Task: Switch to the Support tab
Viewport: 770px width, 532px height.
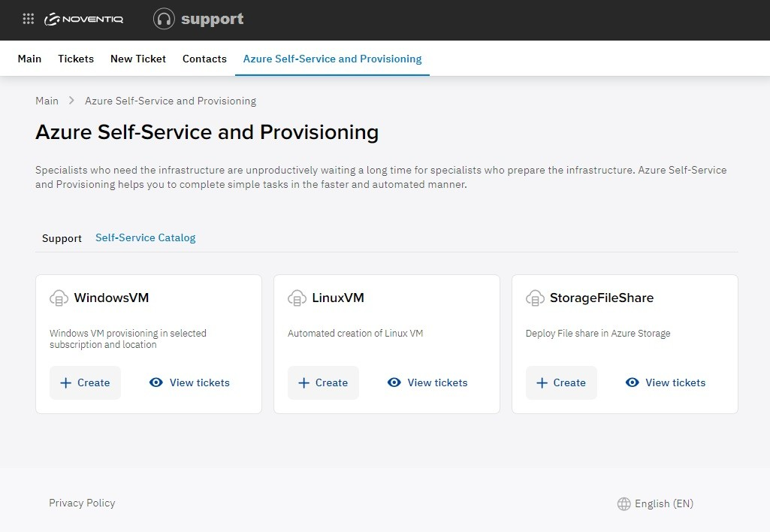Action: coord(62,238)
